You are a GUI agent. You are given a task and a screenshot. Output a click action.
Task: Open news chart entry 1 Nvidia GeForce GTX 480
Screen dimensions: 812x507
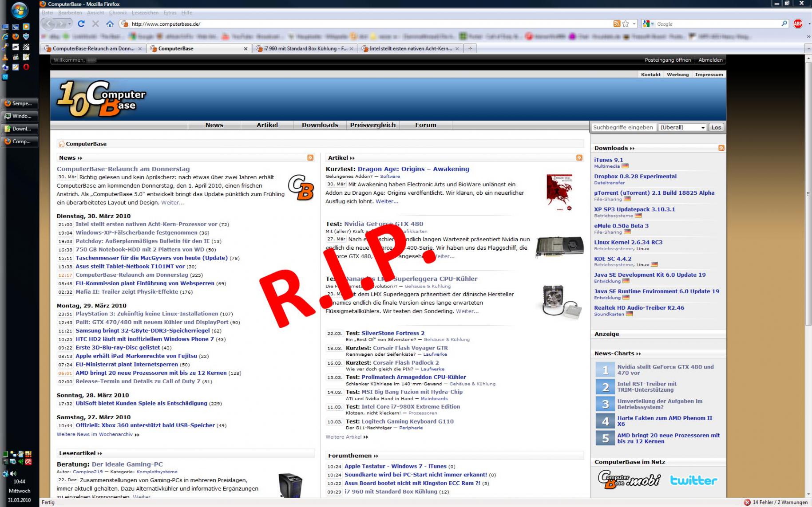pos(665,370)
